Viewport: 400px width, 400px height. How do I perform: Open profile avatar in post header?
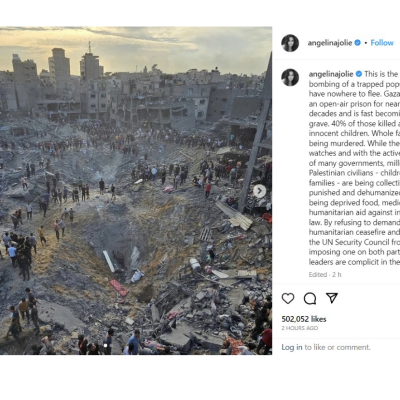tap(290, 43)
